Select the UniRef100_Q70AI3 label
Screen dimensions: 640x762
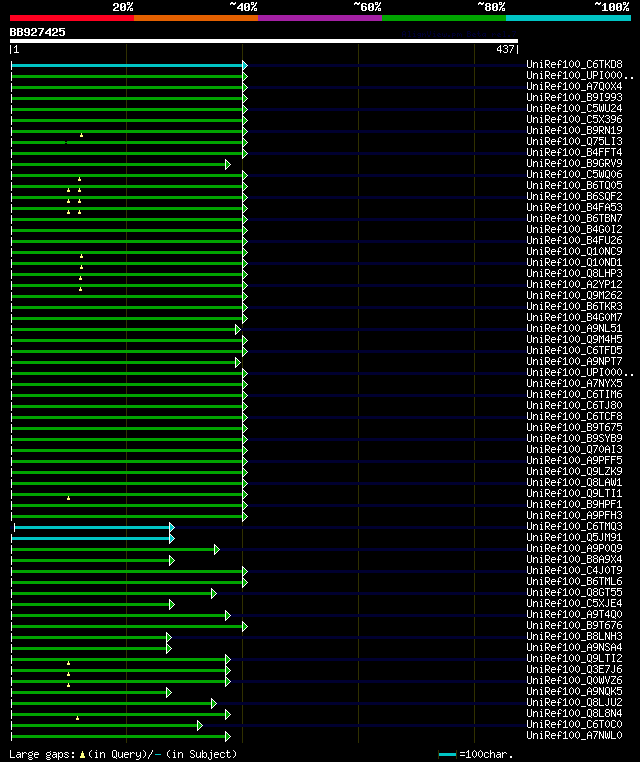(x=574, y=450)
